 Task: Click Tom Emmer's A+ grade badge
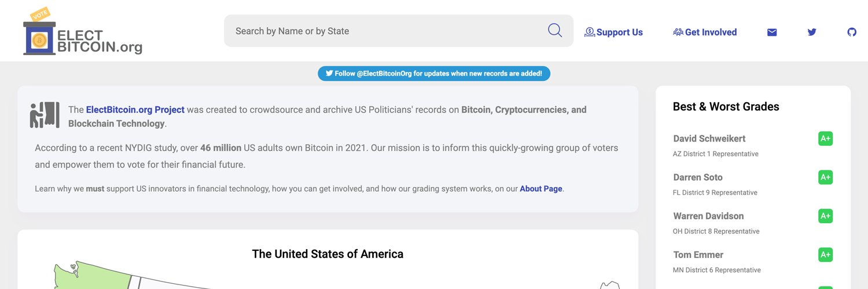pyautogui.click(x=825, y=255)
